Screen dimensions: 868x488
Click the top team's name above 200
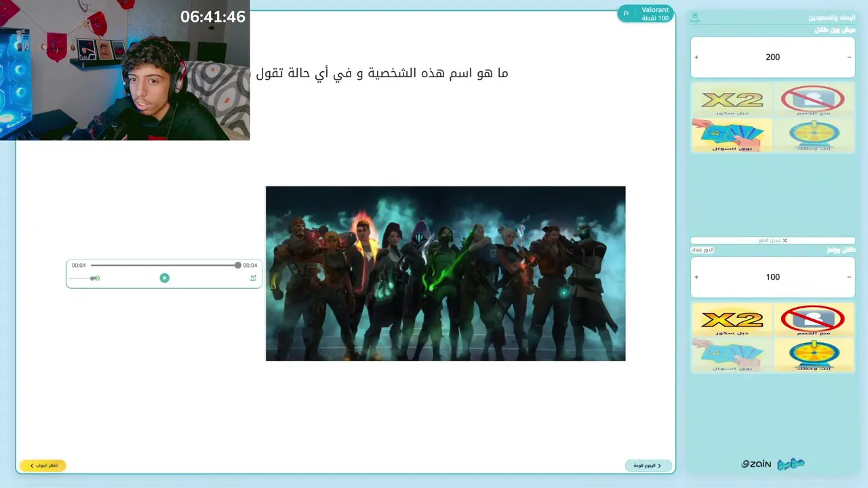click(x=835, y=30)
